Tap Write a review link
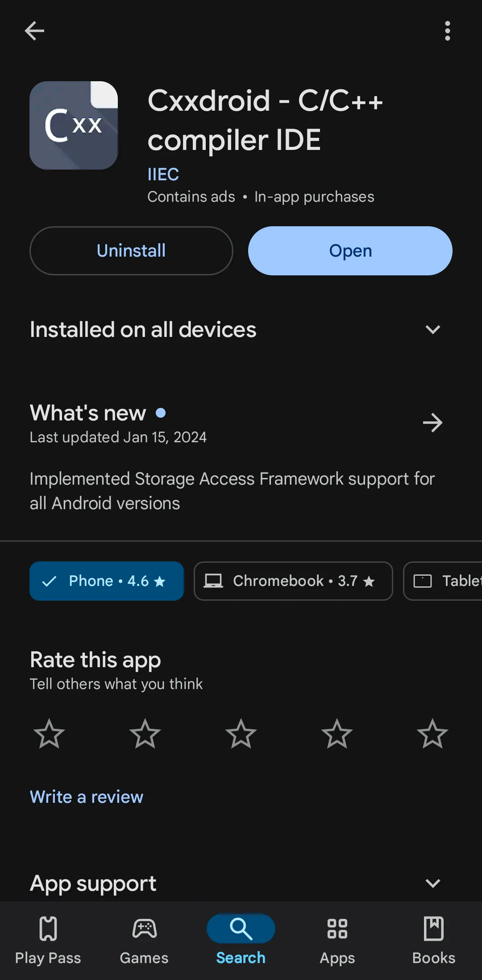This screenshot has width=482, height=980. (x=87, y=797)
